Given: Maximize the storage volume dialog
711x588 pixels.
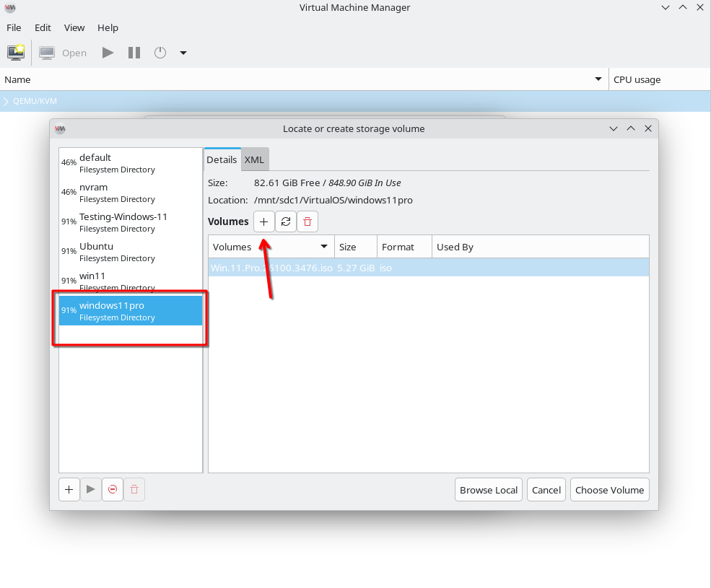Looking at the screenshot, I should tap(631, 128).
